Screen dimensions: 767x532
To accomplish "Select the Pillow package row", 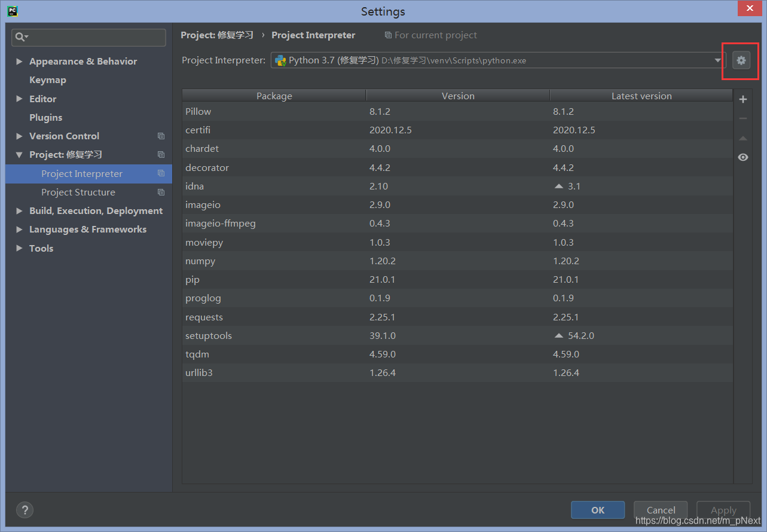I will 457,112.
